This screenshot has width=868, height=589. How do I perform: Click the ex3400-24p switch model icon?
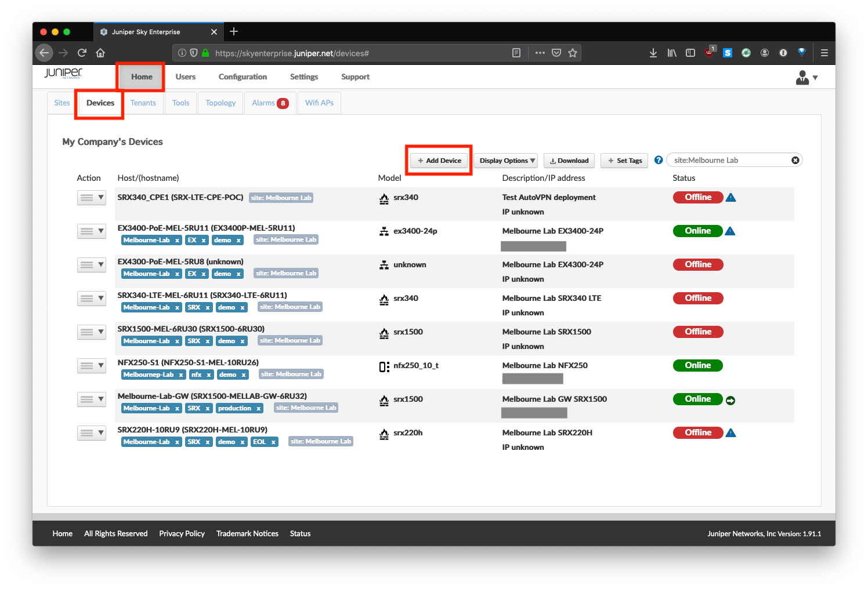384,231
